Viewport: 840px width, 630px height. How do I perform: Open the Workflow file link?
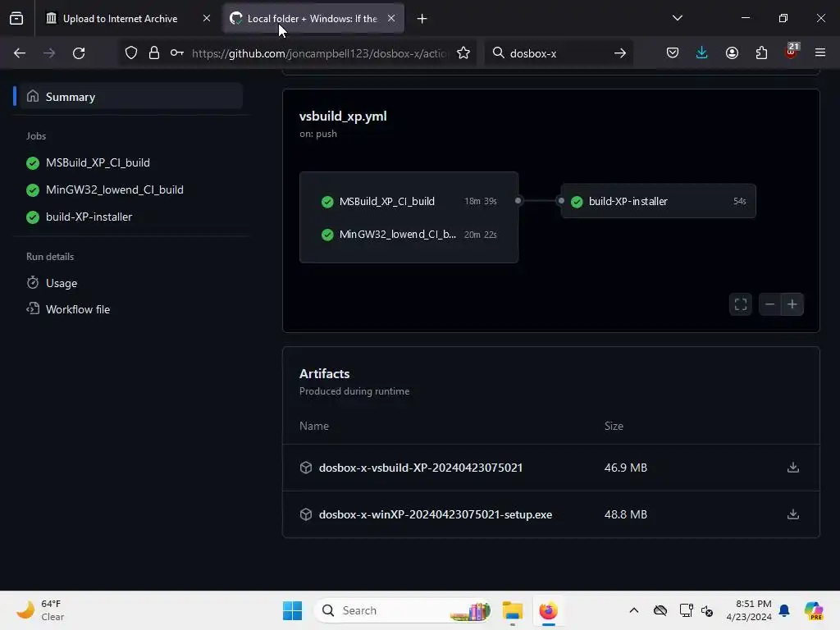tap(68, 309)
